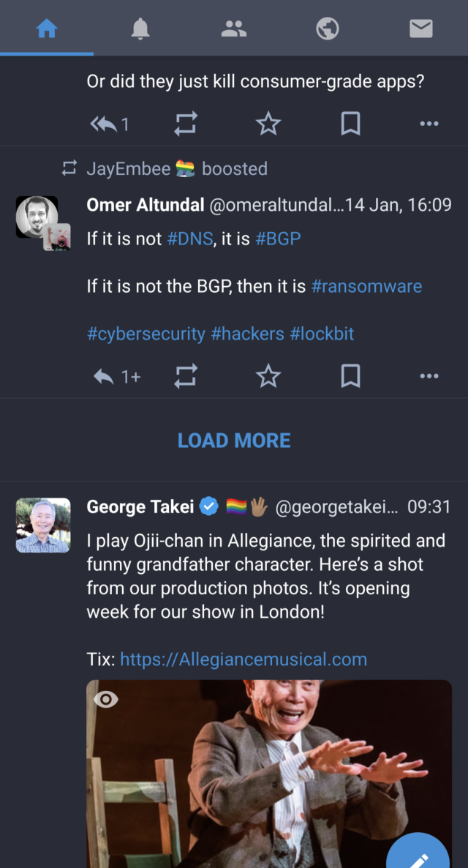Open the Federated timeline globe tab
Viewport: 468px width, 868px height.
coord(327,29)
